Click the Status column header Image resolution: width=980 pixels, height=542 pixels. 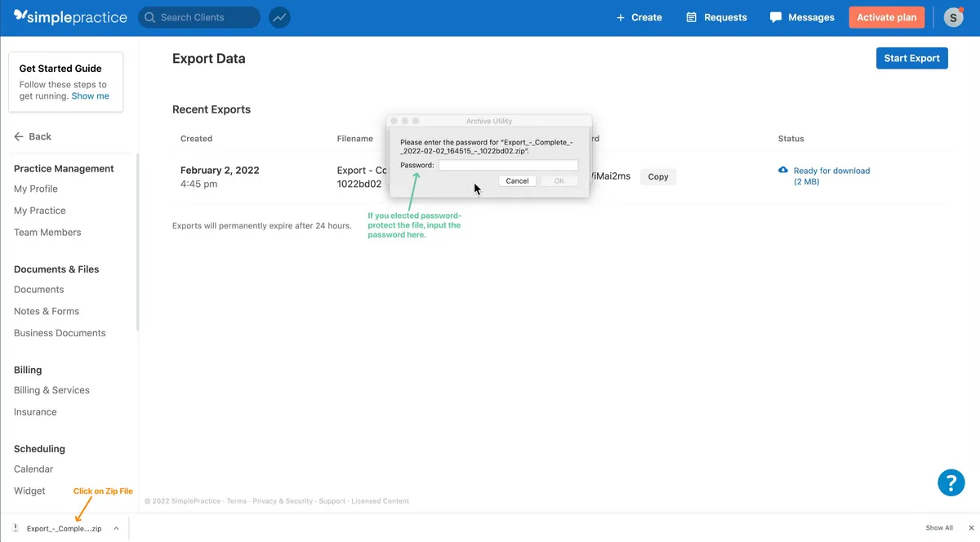pyautogui.click(x=791, y=139)
